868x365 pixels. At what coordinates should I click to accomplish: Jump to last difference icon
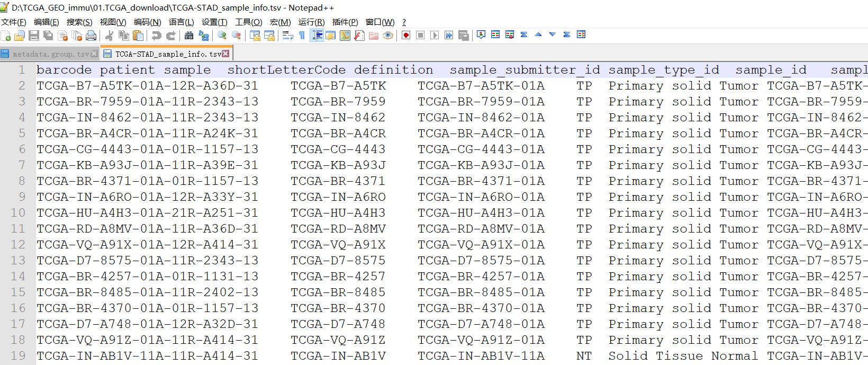567,34
